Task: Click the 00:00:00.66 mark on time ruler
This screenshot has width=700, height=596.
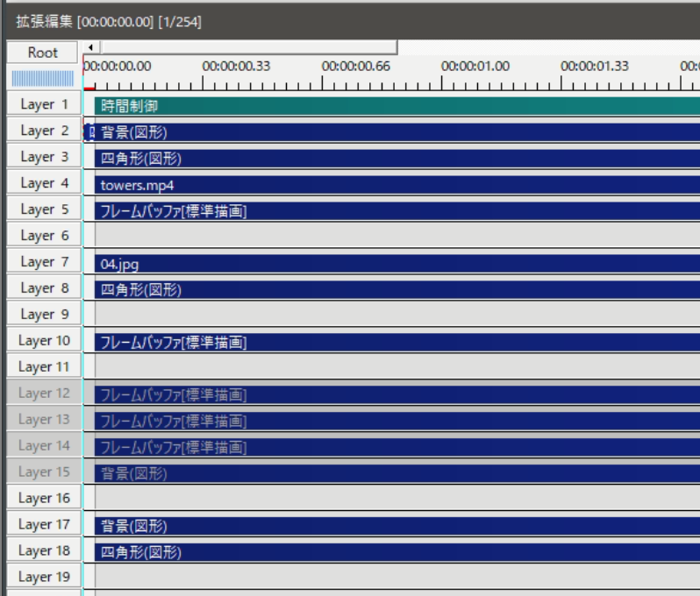Action: tap(356, 67)
